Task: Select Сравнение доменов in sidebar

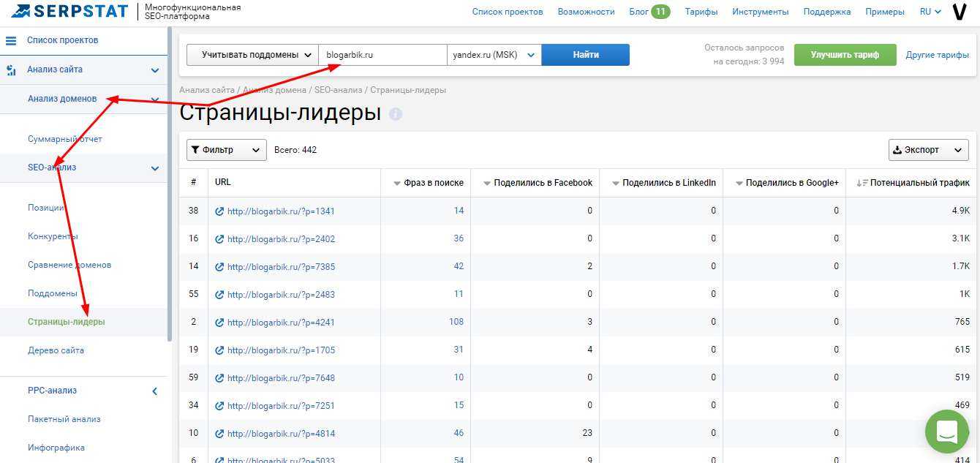Action: 69,265
